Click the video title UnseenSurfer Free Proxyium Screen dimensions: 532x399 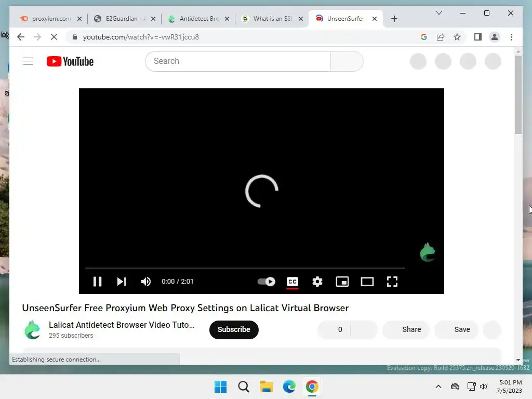click(185, 308)
